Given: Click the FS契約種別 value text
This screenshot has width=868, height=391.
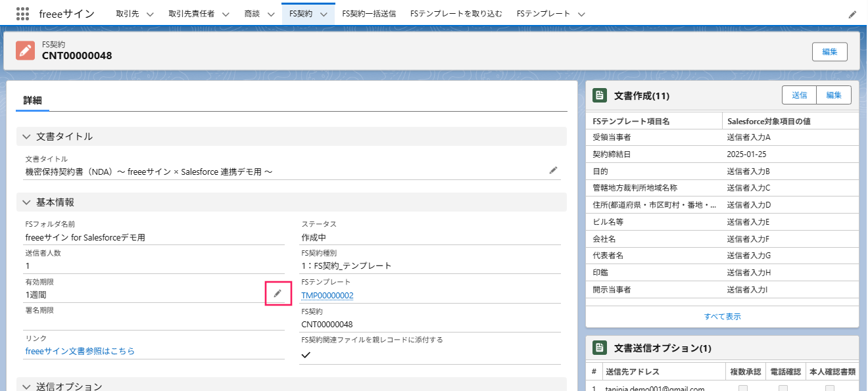Looking at the screenshot, I should tap(346, 266).
